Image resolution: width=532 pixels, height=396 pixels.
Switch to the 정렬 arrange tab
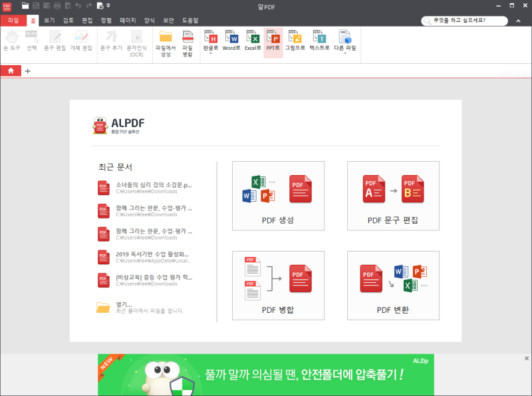click(106, 21)
